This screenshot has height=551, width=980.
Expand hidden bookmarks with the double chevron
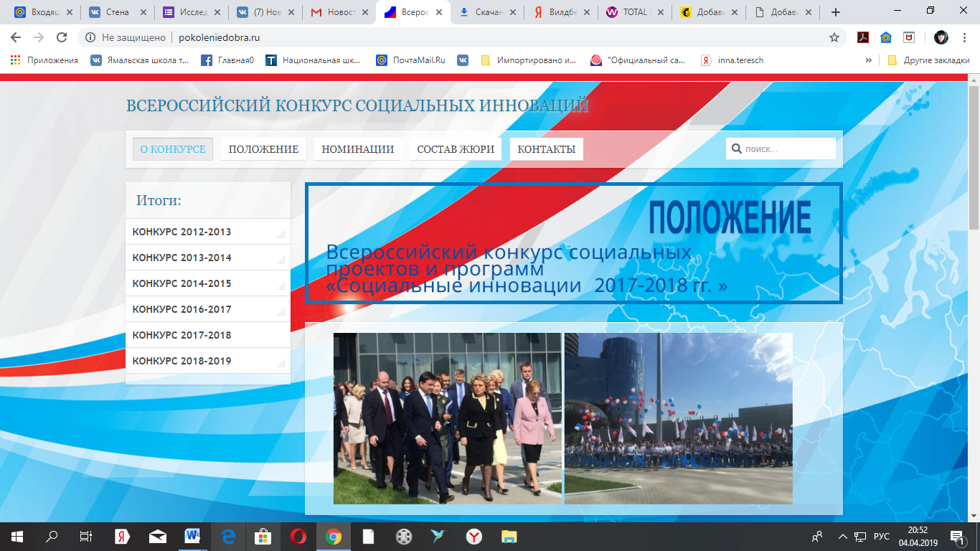869,60
